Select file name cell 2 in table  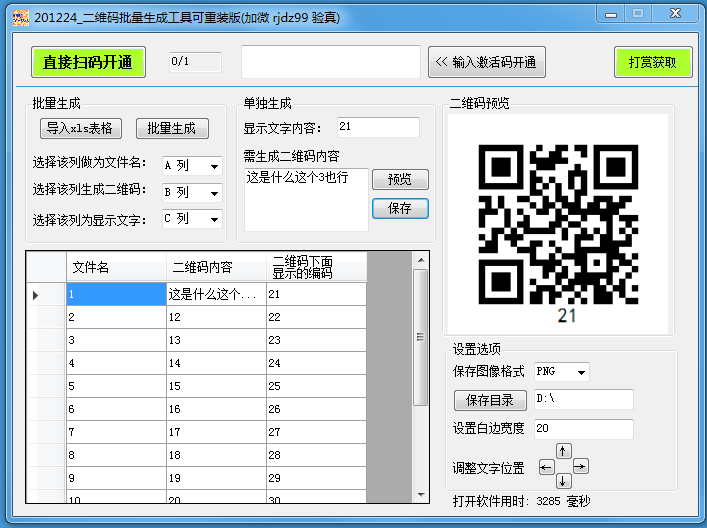click(x=116, y=317)
